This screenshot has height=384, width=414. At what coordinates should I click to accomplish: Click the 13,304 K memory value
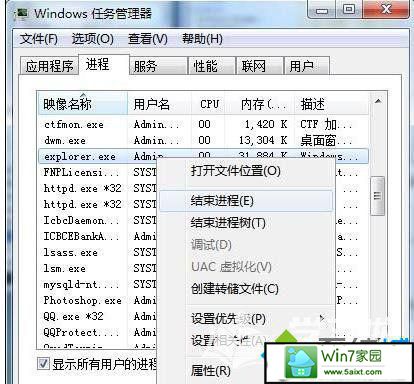point(263,140)
